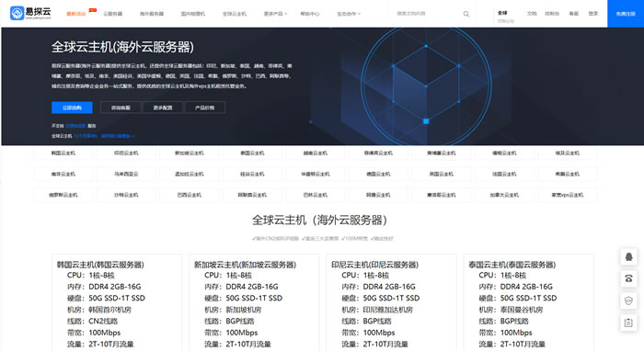Click the telephone contact floating icon
Image resolution: width=644 pixels, height=351 pixels.
(x=628, y=278)
